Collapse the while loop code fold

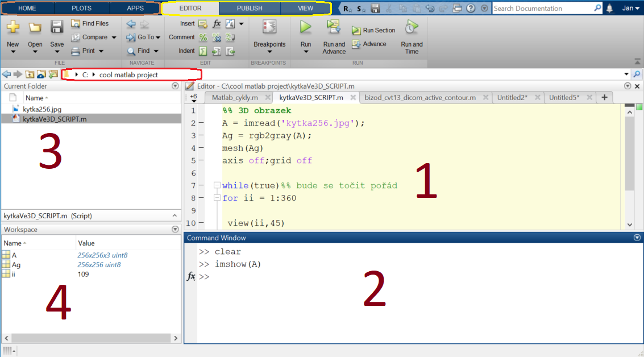click(x=217, y=186)
